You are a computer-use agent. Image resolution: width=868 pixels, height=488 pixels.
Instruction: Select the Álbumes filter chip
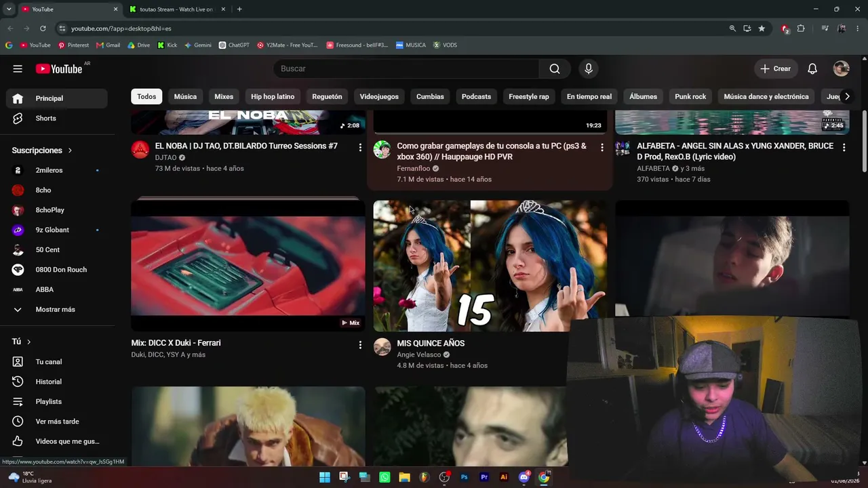(643, 96)
